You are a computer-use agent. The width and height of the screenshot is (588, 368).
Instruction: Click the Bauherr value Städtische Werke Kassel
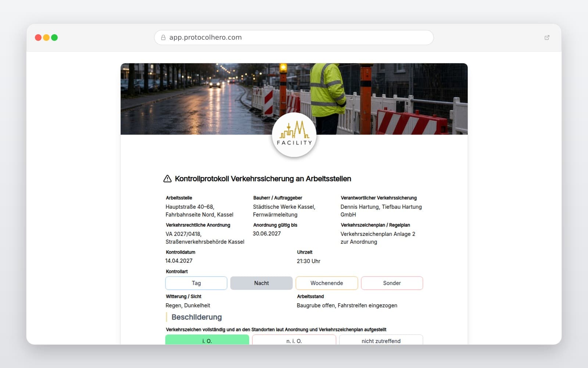[x=284, y=210]
